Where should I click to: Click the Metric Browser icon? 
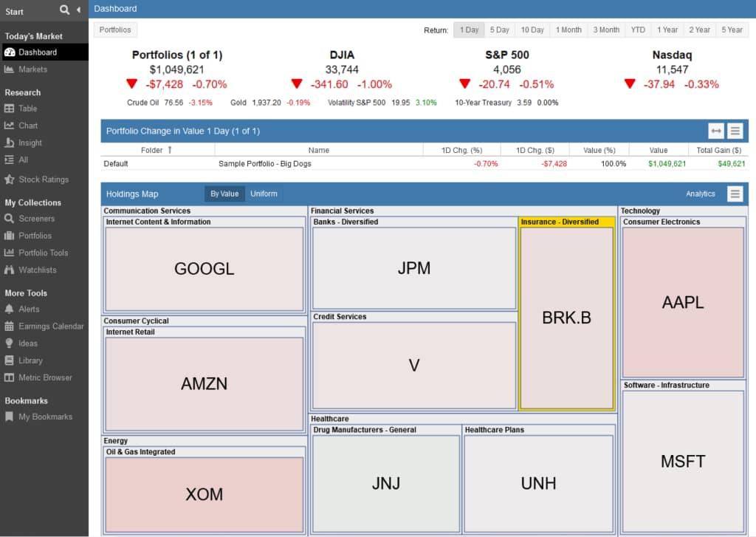coord(9,377)
